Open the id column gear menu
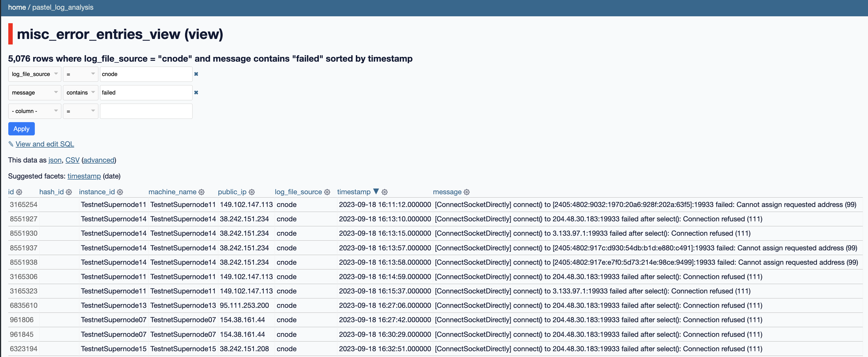 pyautogui.click(x=19, y=192)
